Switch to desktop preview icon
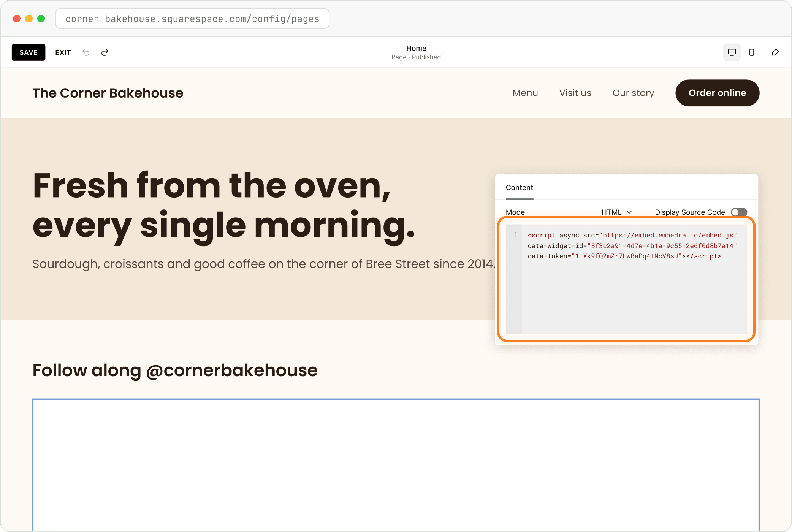Screen dimensions: 792x532 pos(732,52)
